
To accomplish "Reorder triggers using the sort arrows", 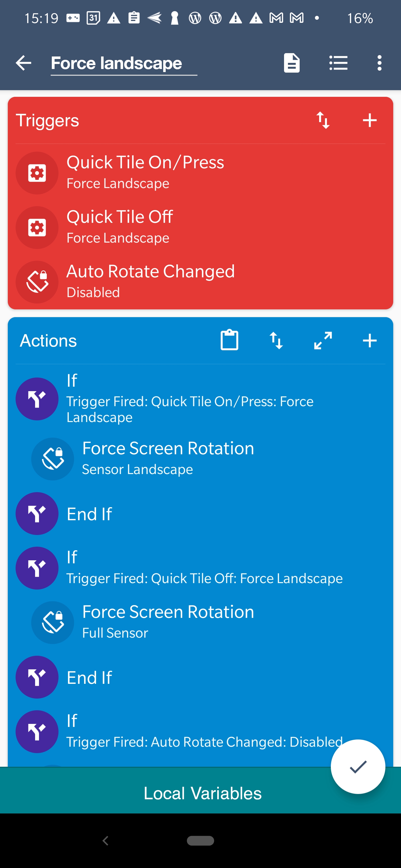I will tap(323, 120).
